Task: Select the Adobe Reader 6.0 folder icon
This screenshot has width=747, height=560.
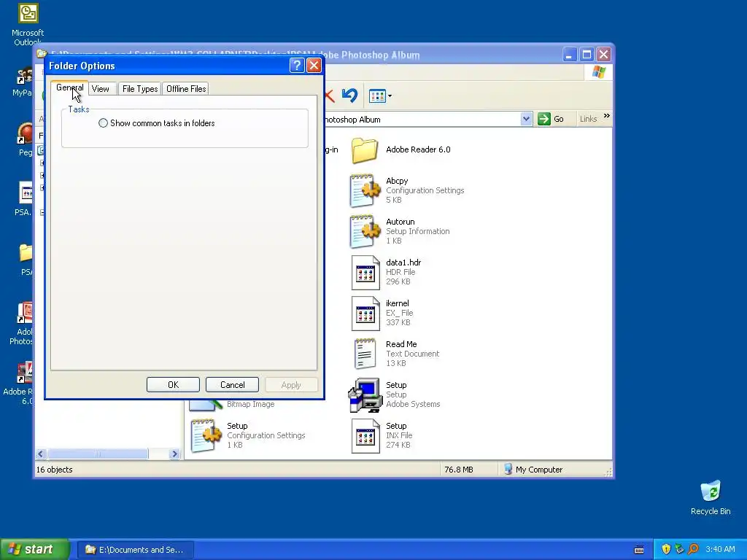Action: pos(365,150)
